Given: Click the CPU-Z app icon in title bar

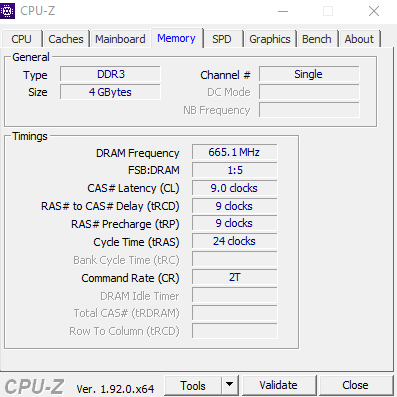Looking at the screenshot, I should pos(7,11).
